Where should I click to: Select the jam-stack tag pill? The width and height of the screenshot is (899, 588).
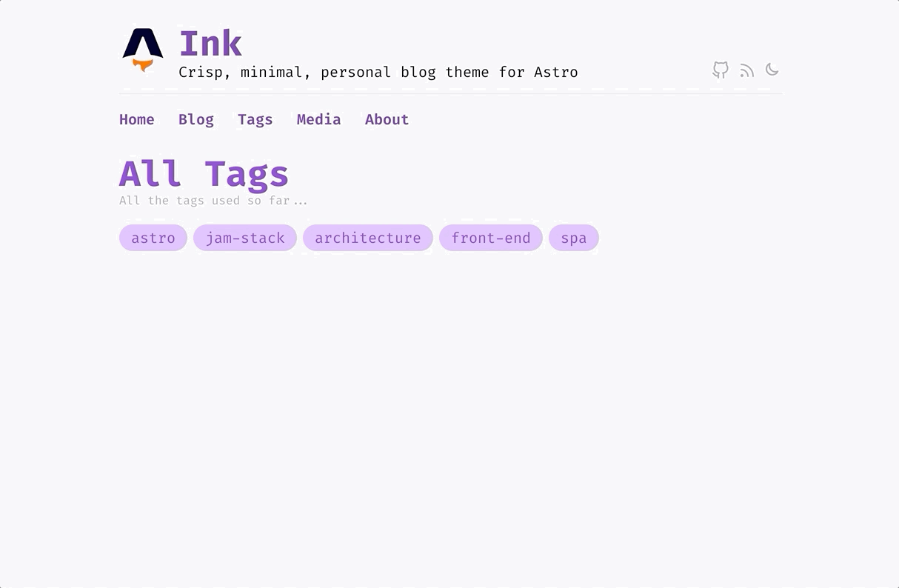(x=245, y=238)
